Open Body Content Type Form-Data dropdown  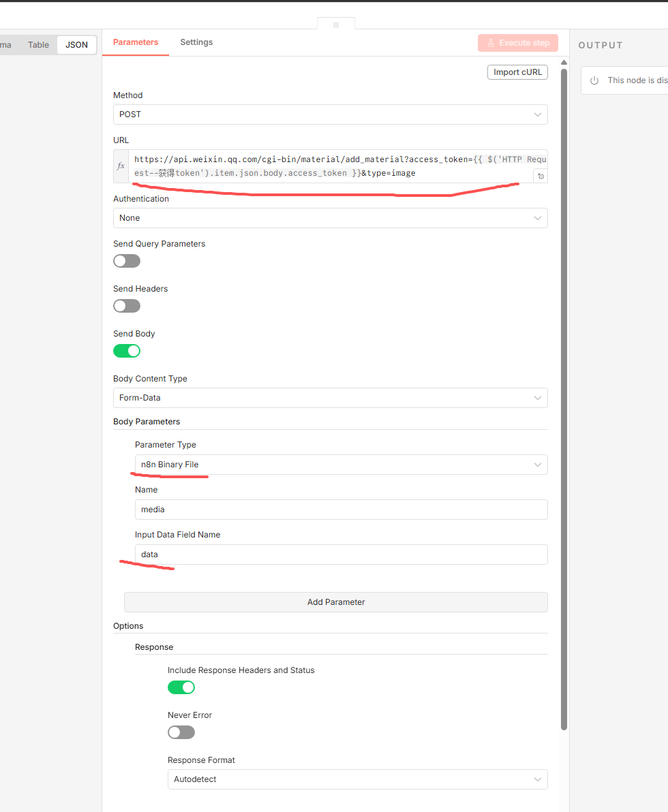(330, 398)
